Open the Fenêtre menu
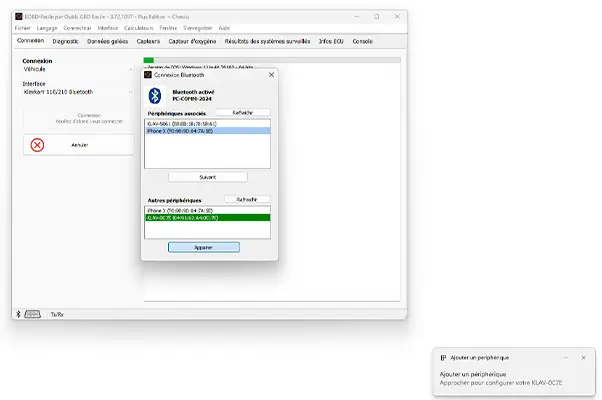 click(x=168, y=28)
